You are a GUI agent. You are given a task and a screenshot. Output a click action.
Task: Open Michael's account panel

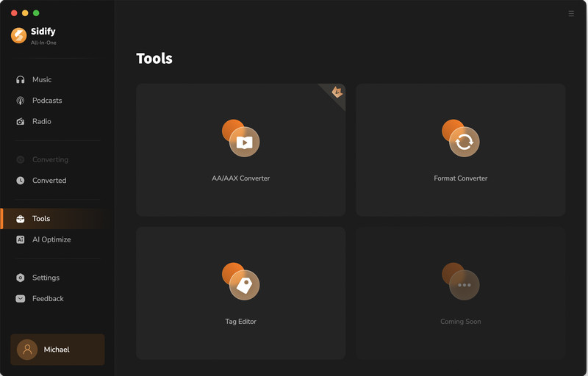point(57,350)
